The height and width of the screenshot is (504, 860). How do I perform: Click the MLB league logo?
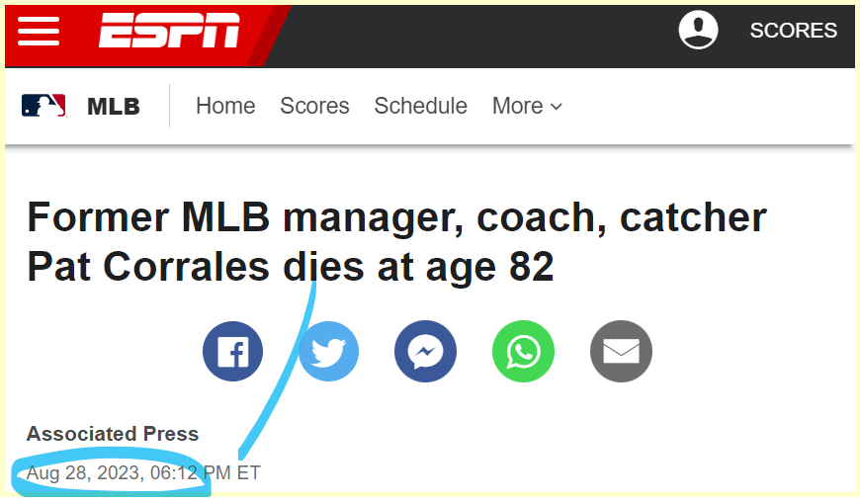43,106
